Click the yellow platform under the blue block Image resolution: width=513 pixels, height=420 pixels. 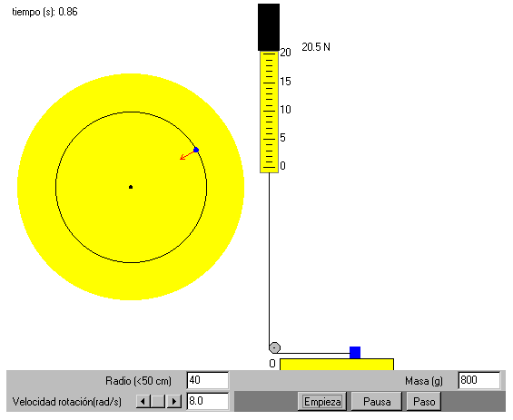(337, 365)
